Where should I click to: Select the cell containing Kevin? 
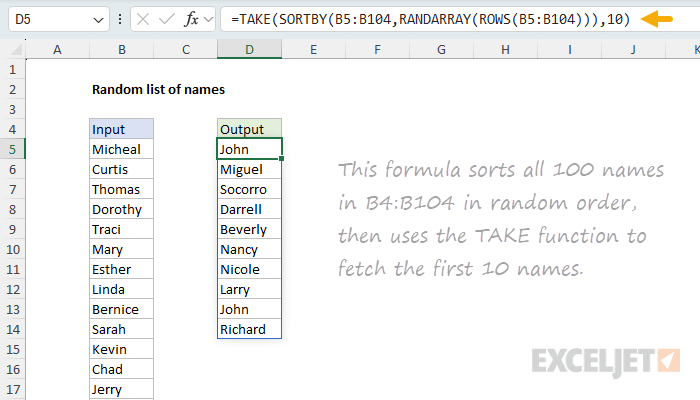(121, 349)
